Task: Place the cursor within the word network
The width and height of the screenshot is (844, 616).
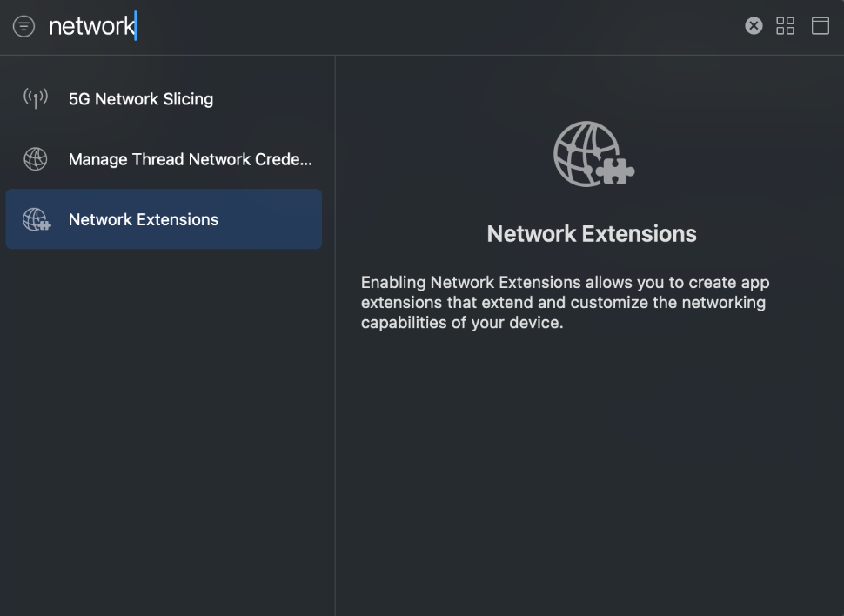Action: [91, 26]
